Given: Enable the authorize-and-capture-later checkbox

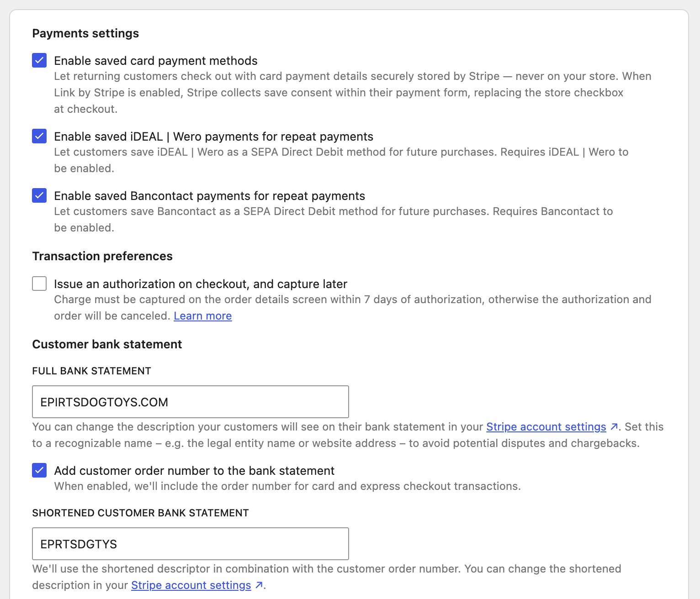Looking at the screenshot, I should tap(39, 284).
